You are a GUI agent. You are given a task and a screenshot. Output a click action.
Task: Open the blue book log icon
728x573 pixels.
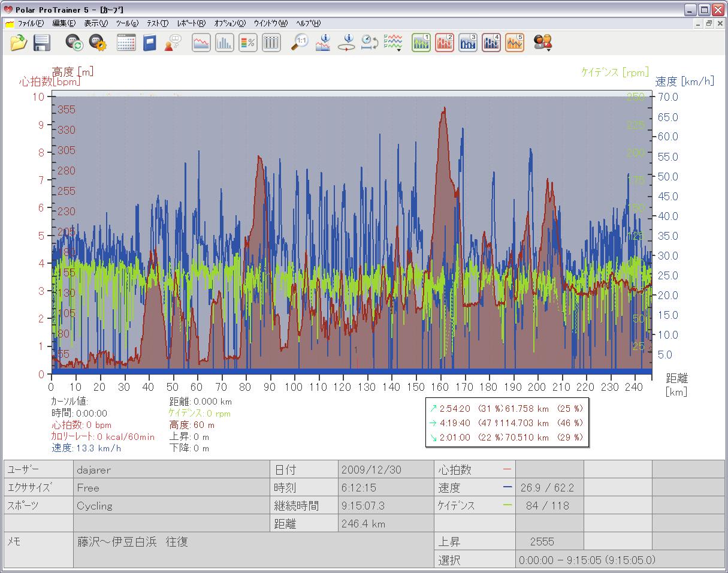pos(149,43)
